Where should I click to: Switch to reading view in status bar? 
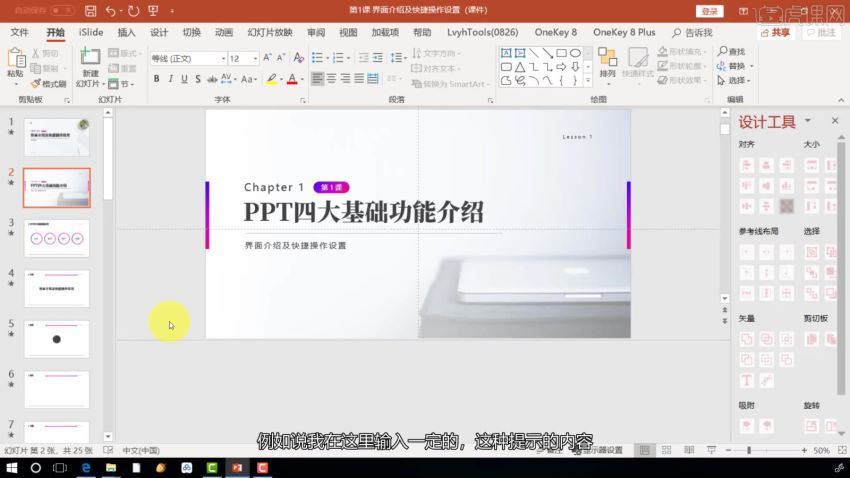689,450
